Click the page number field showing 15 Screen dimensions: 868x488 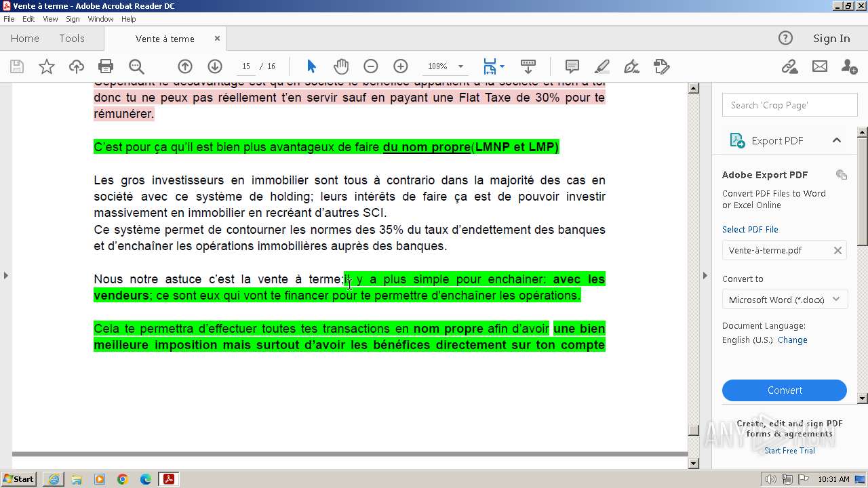click(246, 66)
